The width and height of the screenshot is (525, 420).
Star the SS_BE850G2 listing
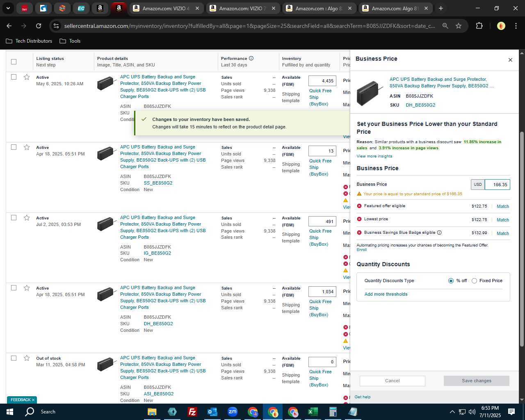[x=27, y=147]
